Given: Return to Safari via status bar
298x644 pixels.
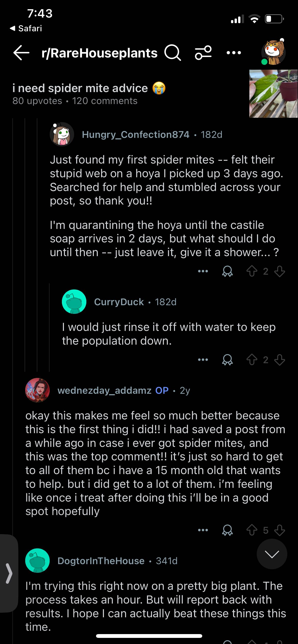Looking at the screenshot, I should (x=26, y=28).
